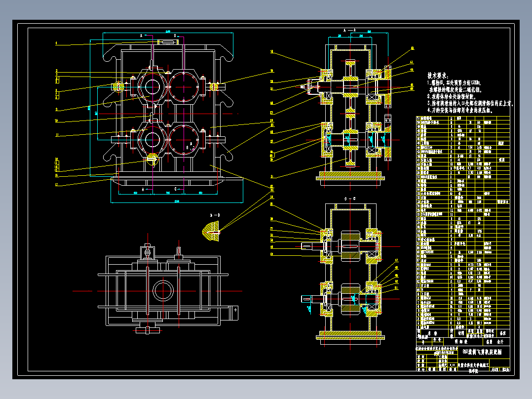Select the hatched base plate of the A—A section

350,174
